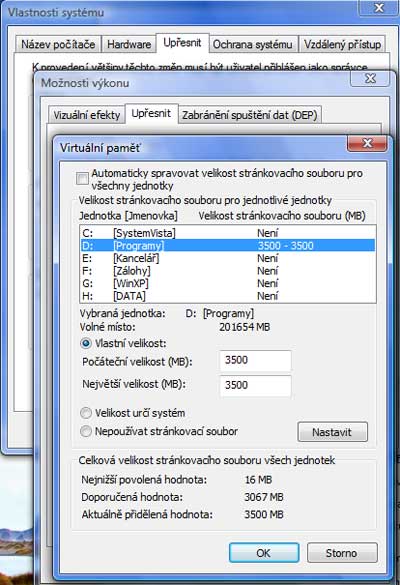This screenshot has width=400, height=585.
Task: Select drive H: DATA in the list
Action: point(228,296)
